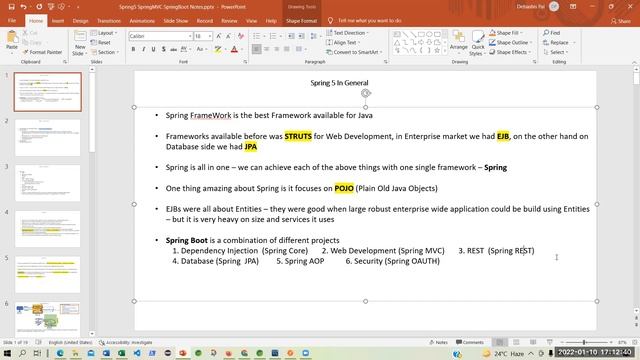Open the font size dropdown
640x360 pixels.
[x=210, y=36]
